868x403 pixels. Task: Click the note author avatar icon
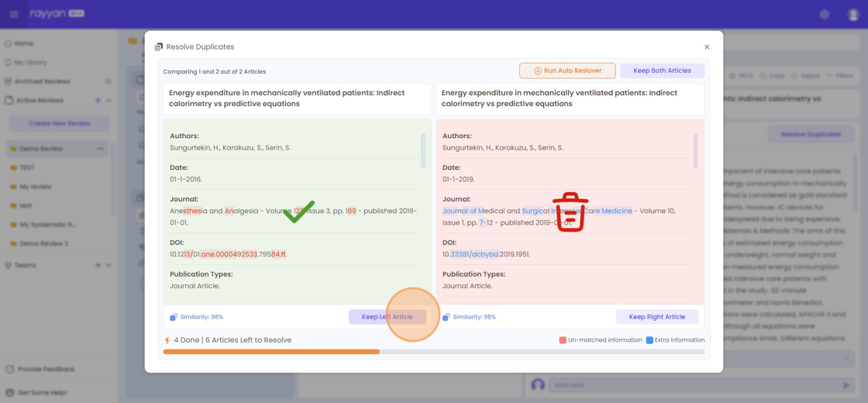(538, 384)
